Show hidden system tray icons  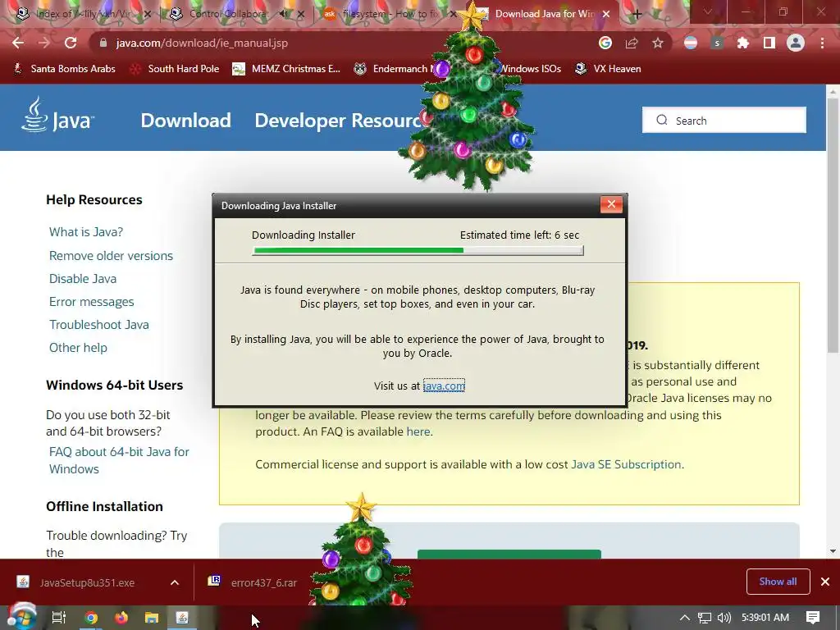(685, 618)
